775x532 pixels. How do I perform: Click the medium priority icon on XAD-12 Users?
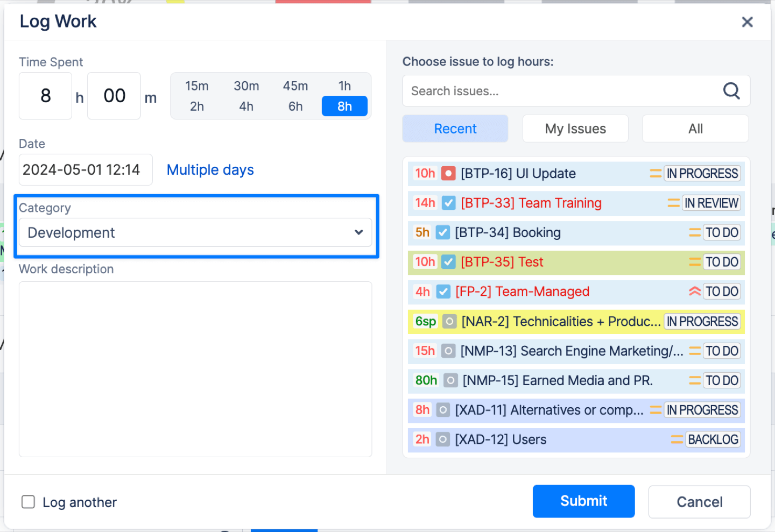tap(677, 439)
